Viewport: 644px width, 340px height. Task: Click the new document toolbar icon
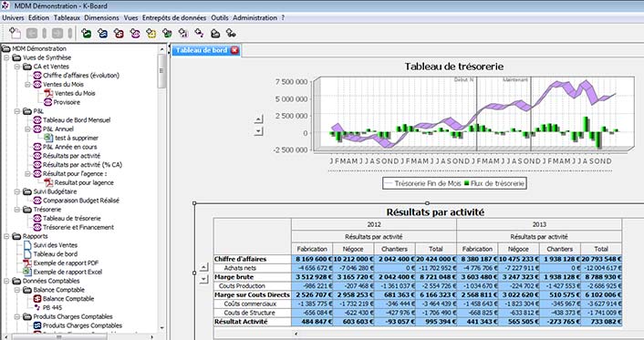pyautogui.click(x=15, y=33)
